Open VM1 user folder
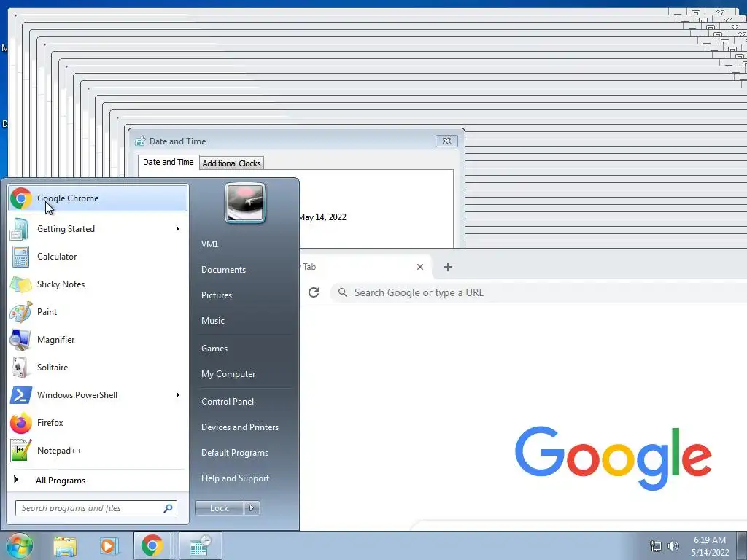 pos(209,244)
